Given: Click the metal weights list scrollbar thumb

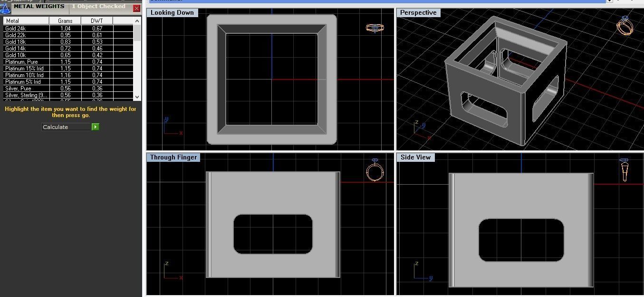Looking at the screenshot, I should [x=137, y=33].
